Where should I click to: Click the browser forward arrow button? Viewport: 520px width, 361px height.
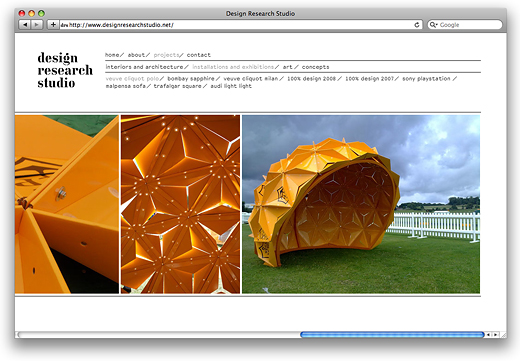click(x=37, y=25)
